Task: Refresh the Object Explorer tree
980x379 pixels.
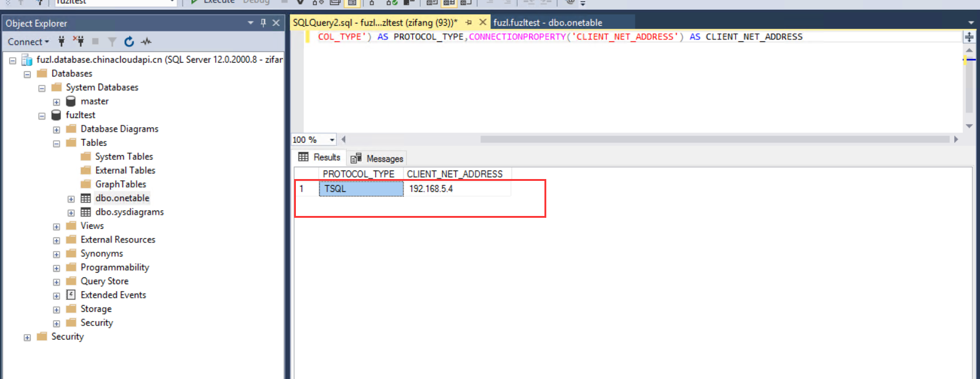Action: (x=129, y=42)
